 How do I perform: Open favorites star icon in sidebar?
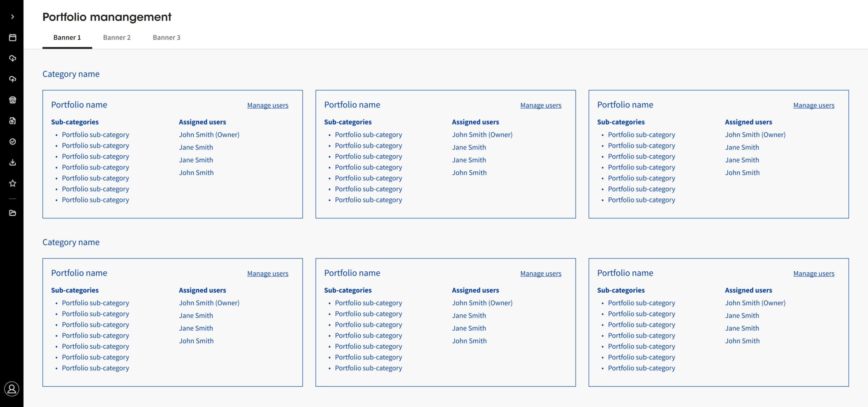(x=13, y=183)
